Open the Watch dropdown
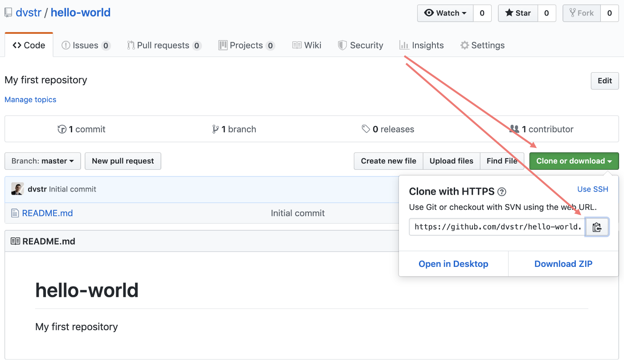Screen dimensions: 624x364 [x=445, y=13]
